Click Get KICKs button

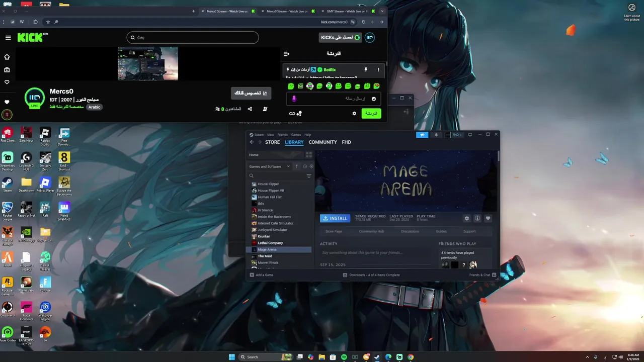point(341,38)
